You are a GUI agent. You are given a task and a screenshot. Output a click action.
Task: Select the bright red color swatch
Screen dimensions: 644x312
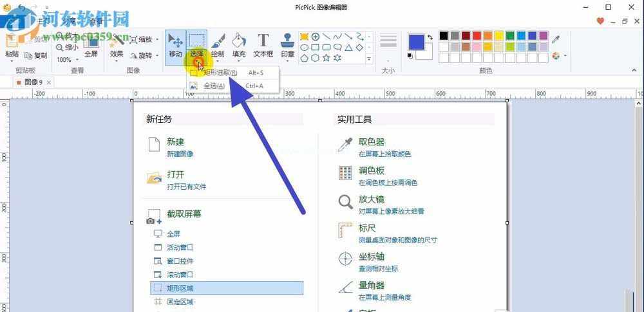point(477,36)
